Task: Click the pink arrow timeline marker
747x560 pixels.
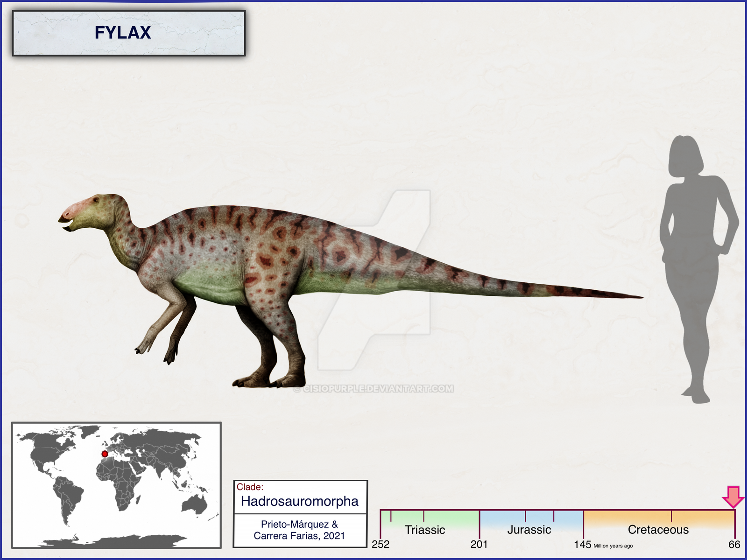Action: (733, 497)
